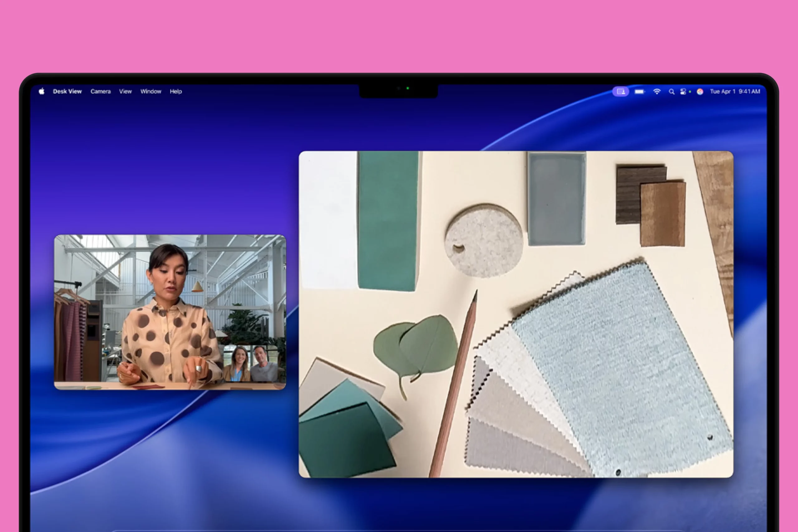This screenshot has width=798, height=532.
Task: Open Control Center from menu bar
Action: 683,92
